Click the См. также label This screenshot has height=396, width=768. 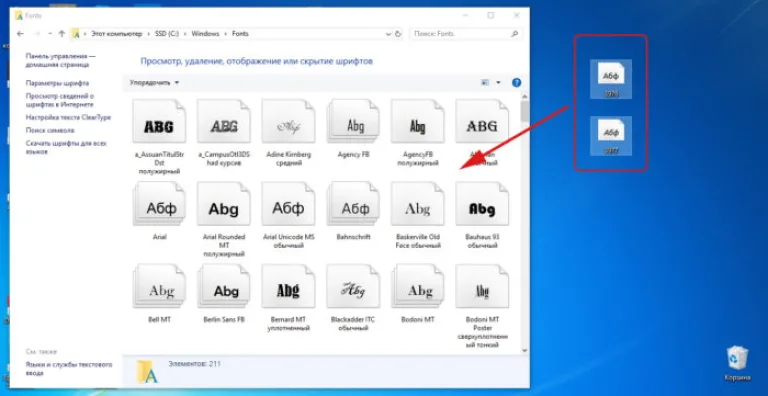click(x=42, y=352)
